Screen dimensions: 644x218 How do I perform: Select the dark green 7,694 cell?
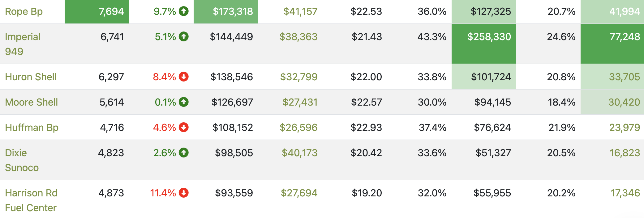tap(97, 11)
